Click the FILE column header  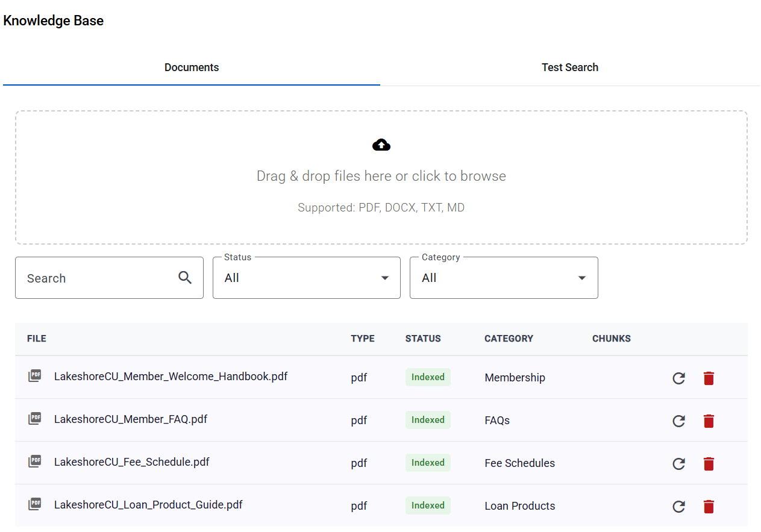(37, 339)
